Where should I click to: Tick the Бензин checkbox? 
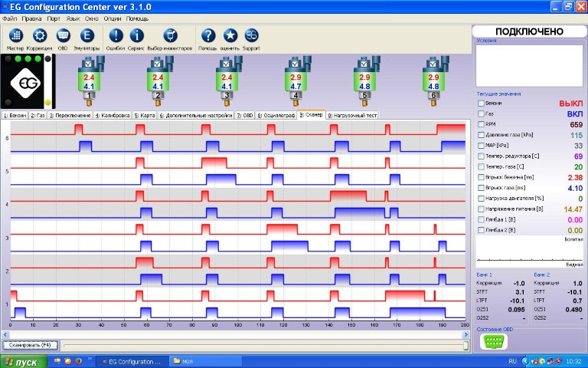[481, 103]
